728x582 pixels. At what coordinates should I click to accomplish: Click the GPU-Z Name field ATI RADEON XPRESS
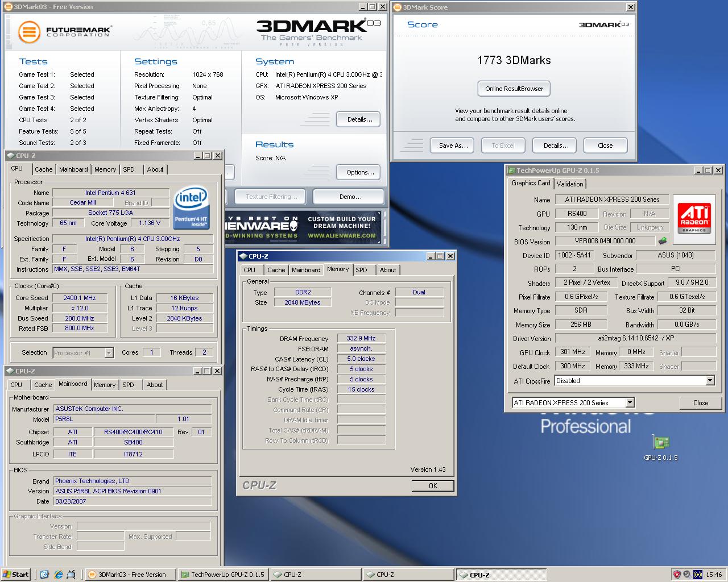click(x=612, y=199)
